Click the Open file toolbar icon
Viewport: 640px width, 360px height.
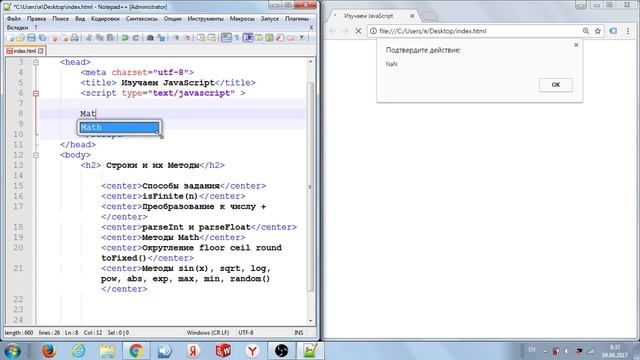click(x=20, y=38)
